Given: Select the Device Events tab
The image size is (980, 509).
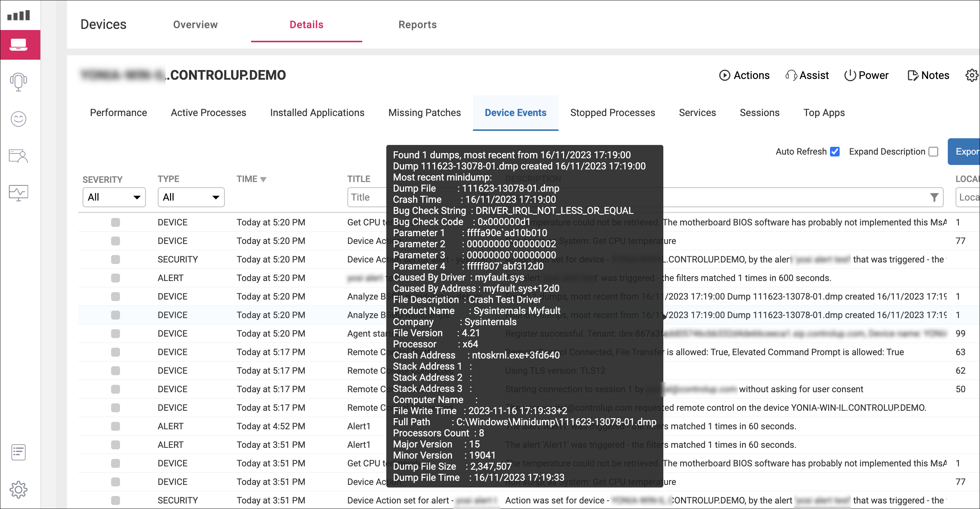Looking at the screenshot, I should (x=516, y=113).
